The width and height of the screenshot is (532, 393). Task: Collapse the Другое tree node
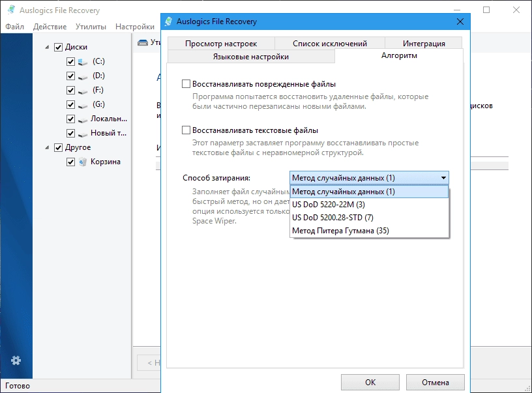coord(47,147)
